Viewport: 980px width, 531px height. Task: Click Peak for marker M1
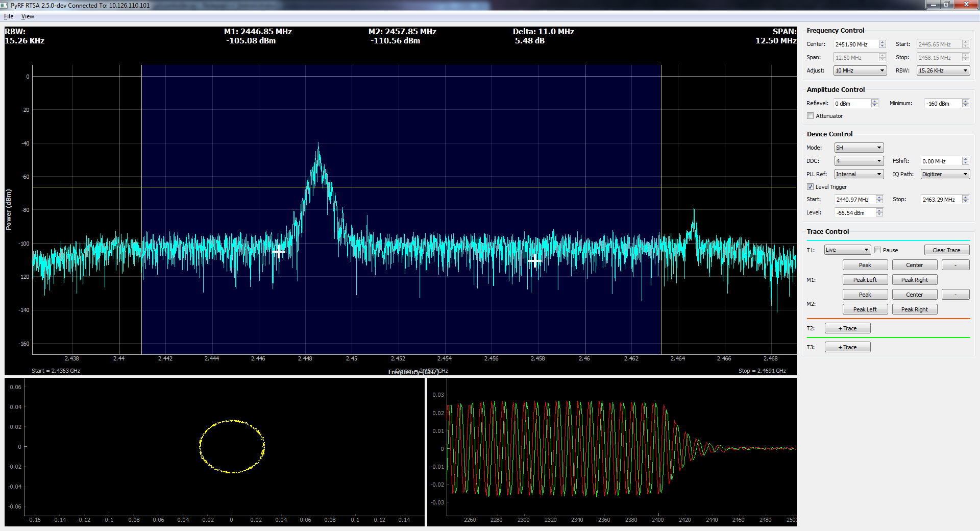point(865,264)
